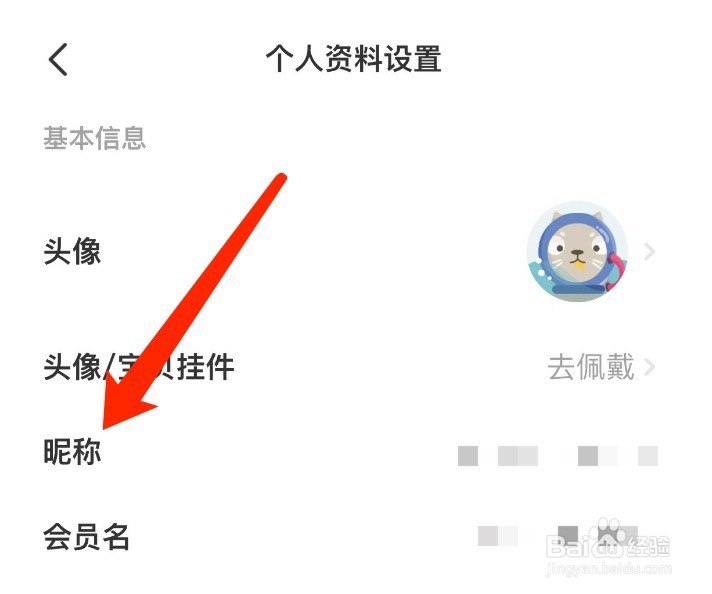Click the 基本信息 section header
712x594 pixels.
click(94, 138)
